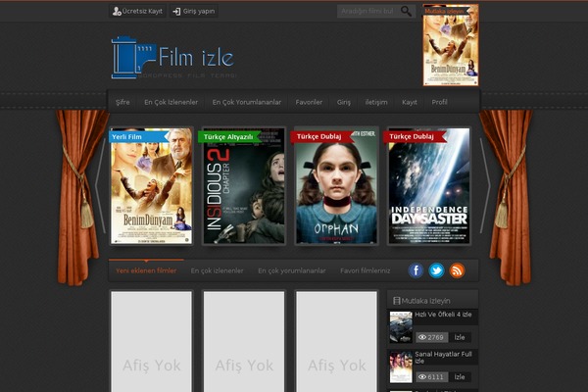Click Sanal Hayatlar Full izle title

tap(443, 357)
